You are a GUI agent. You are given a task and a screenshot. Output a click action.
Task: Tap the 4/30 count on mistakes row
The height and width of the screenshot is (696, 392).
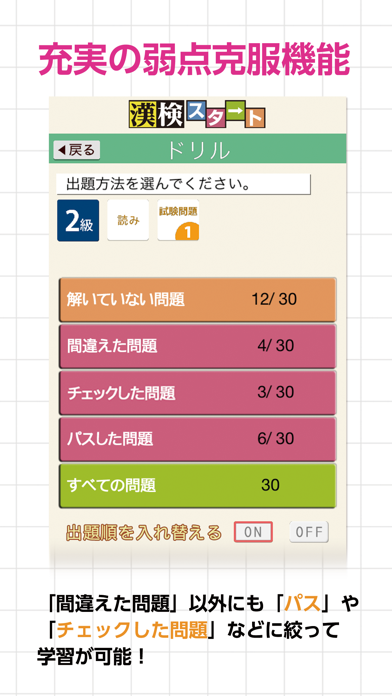276,346
